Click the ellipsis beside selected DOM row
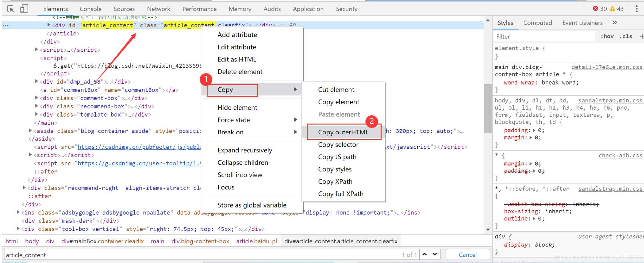This screenshot has width=644, height=263. (x=6, y=25)
